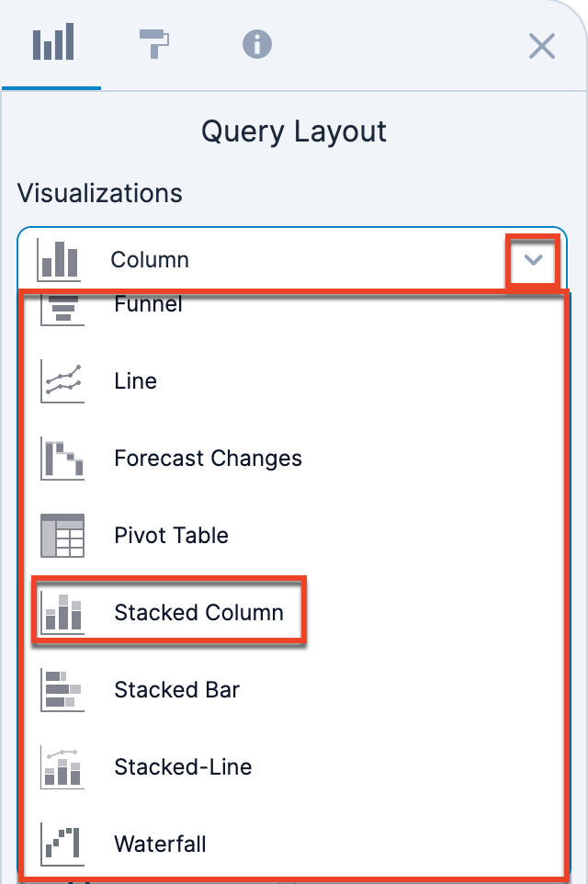Collapse the Visualizations dropdown chevron
Viewport: 588px width, 884px height.
[x=533, y=261]
